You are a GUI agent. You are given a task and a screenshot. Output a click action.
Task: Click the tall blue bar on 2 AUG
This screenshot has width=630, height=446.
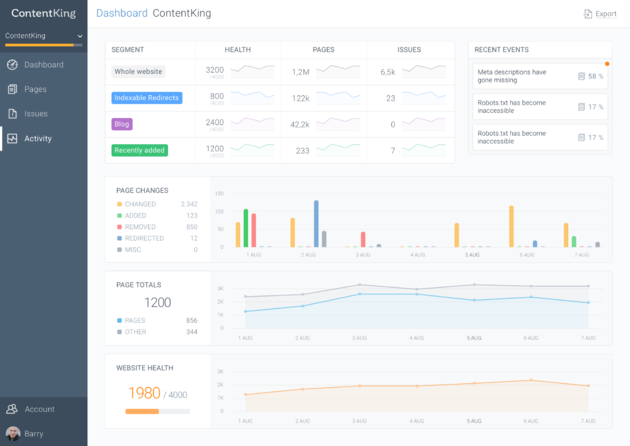tap(316, 224)
